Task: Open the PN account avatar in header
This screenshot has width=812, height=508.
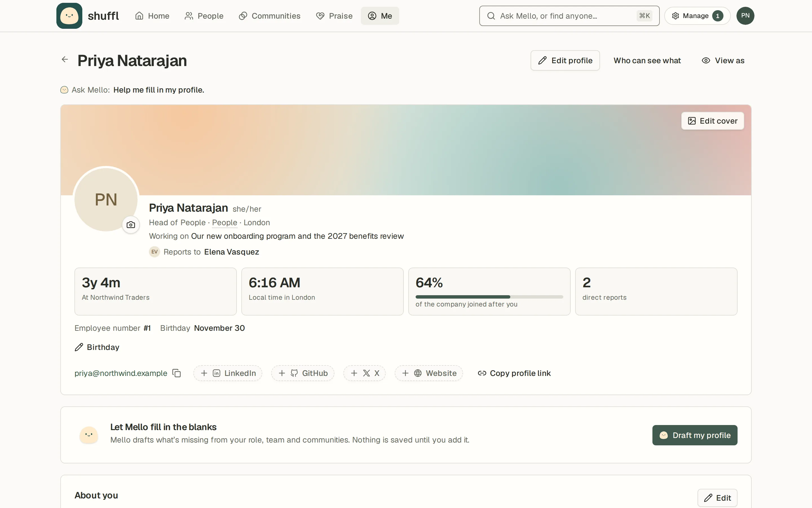Action: point(745,16)
